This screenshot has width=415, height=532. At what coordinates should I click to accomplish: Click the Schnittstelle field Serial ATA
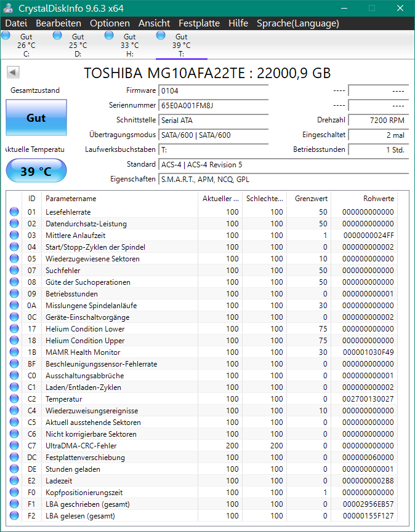click(x=213, y=120)
